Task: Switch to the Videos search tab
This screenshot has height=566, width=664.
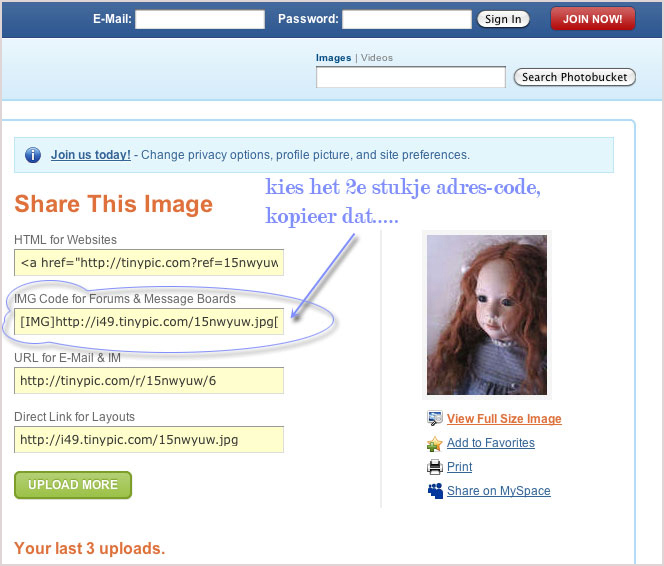Action: (377, 58)
